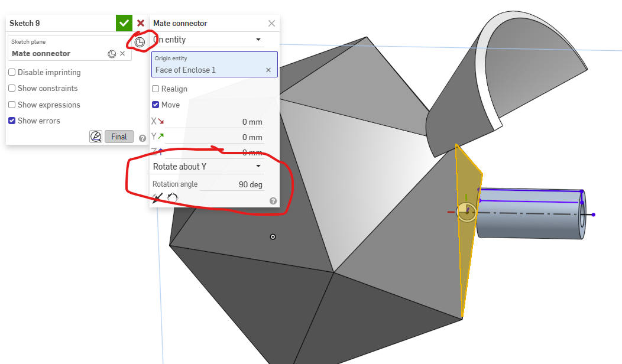Select the Sketch plane Mate connector field
This screenshot has width=622, height=364.
pos(69,48)
